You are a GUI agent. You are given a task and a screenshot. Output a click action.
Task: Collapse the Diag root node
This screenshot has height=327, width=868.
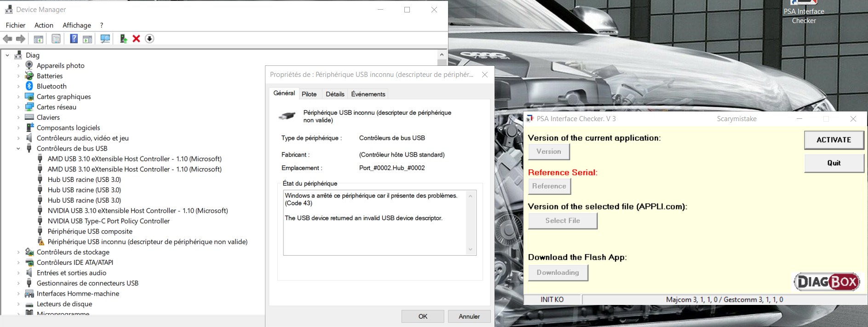point(7,55)
